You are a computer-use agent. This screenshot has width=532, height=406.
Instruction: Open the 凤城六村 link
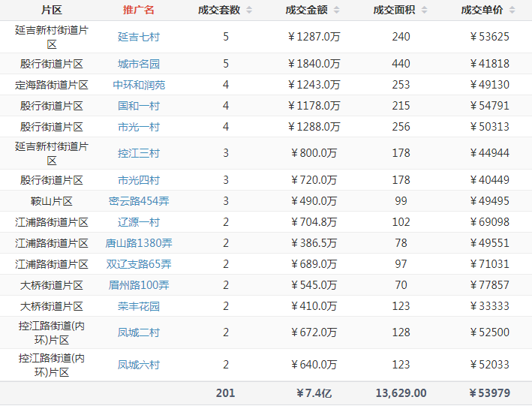(138, 365)
